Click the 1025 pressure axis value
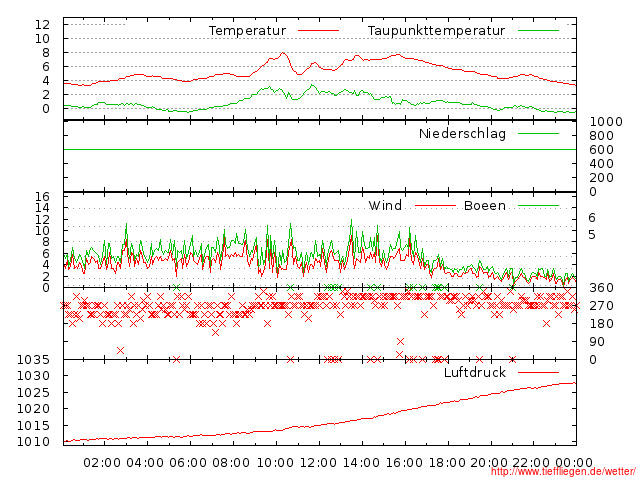 (33, 393)
